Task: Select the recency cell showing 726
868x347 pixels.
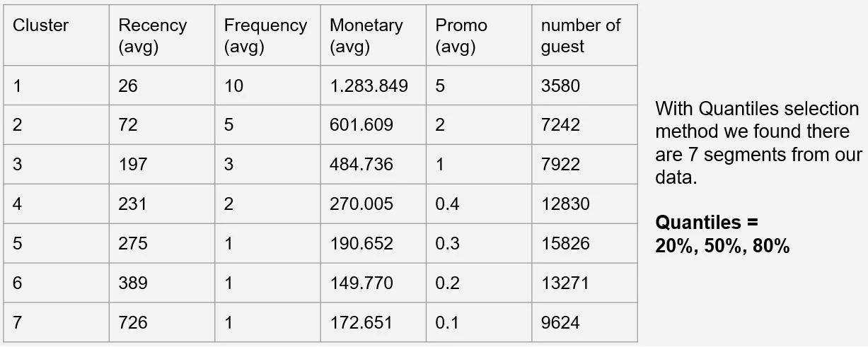Action: coord(133,323)
